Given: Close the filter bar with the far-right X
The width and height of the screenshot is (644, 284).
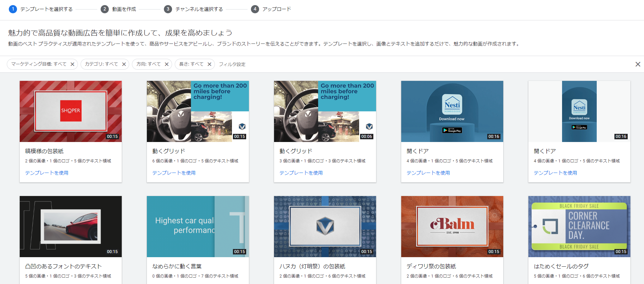Looking at the screenshot, I should point(638,64).
